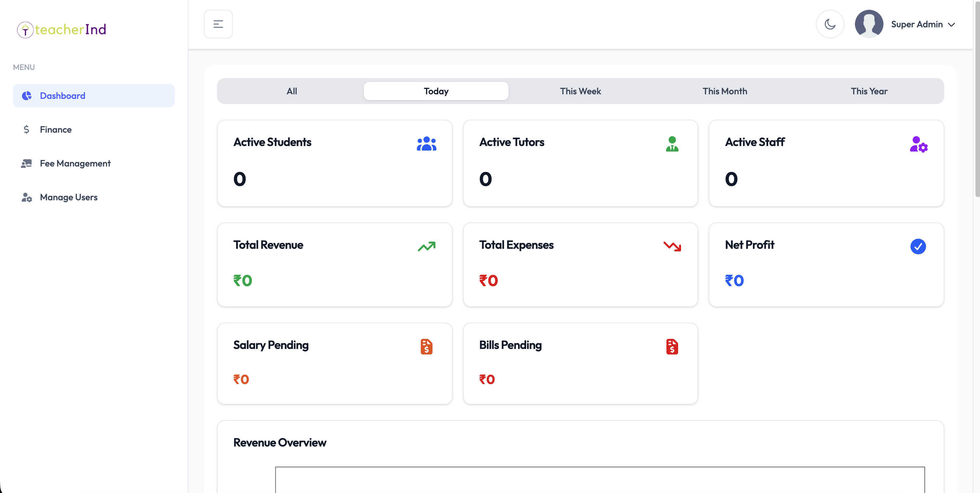
Task: Click the Fee Management sidebar icon
Action: pos(26,163)
